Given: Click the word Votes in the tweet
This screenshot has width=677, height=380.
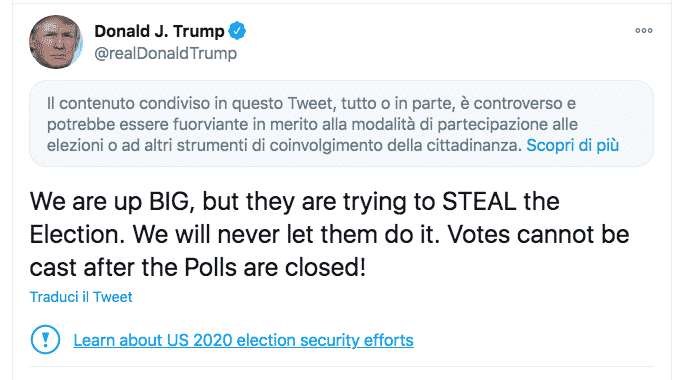Looking at the screenshot, I should point(478,234).
